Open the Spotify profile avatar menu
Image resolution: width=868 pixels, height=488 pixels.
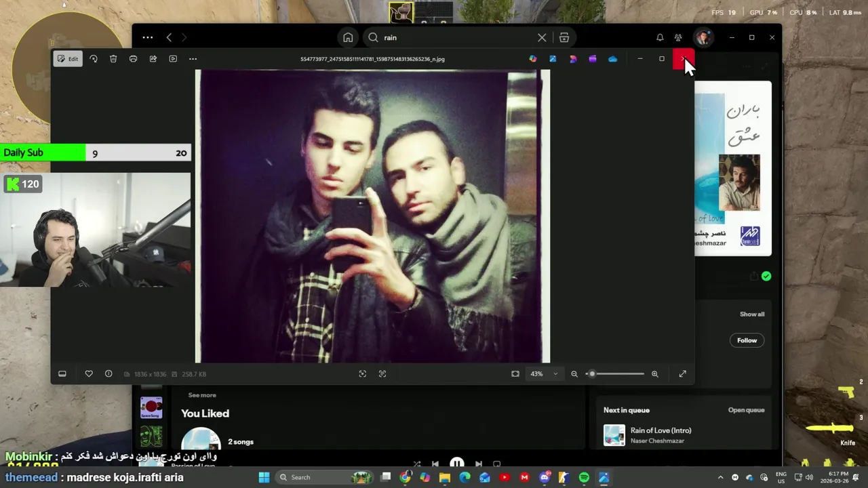click(703, 37)
